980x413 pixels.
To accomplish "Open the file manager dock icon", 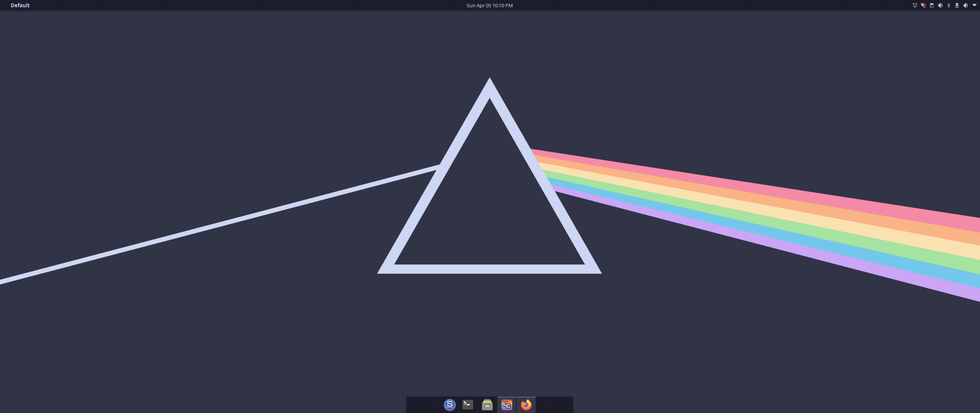I will tap(487, 405).
